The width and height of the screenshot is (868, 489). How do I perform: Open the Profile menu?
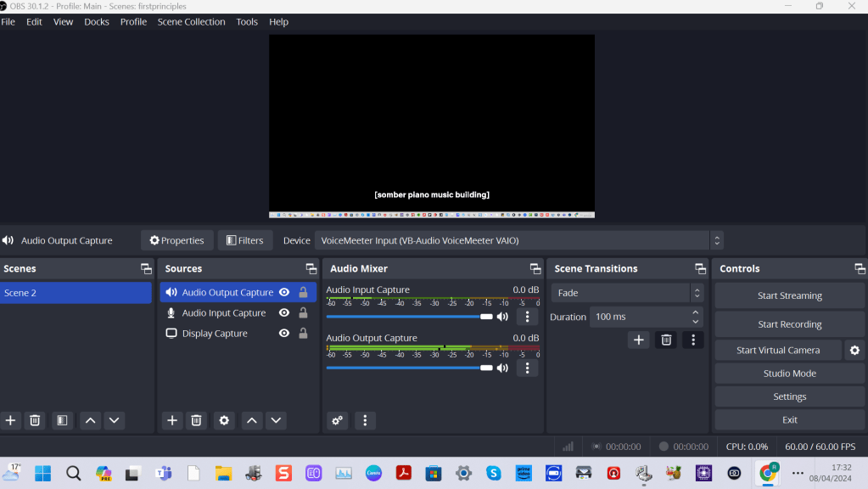[133, 21]
